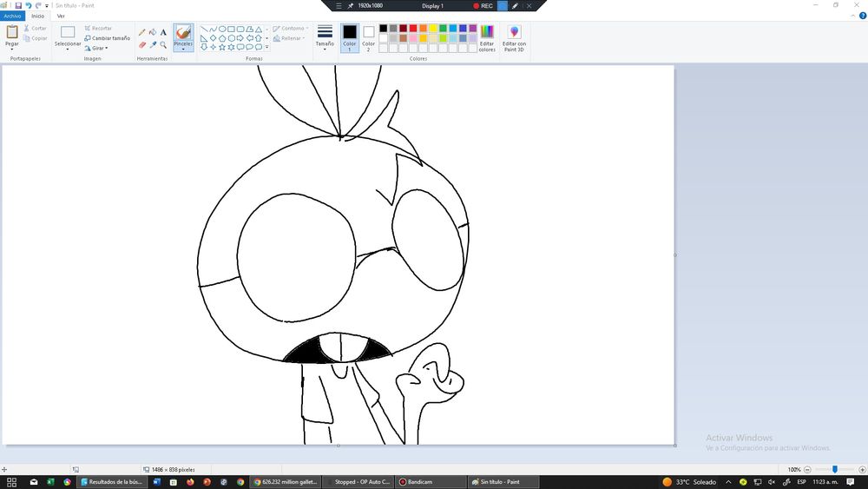
Task: Open the Girar rotate dropdown
Action: click(96, 48)
